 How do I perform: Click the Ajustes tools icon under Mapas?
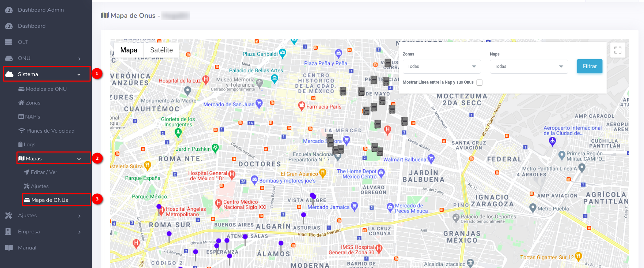tap(27, 186)
